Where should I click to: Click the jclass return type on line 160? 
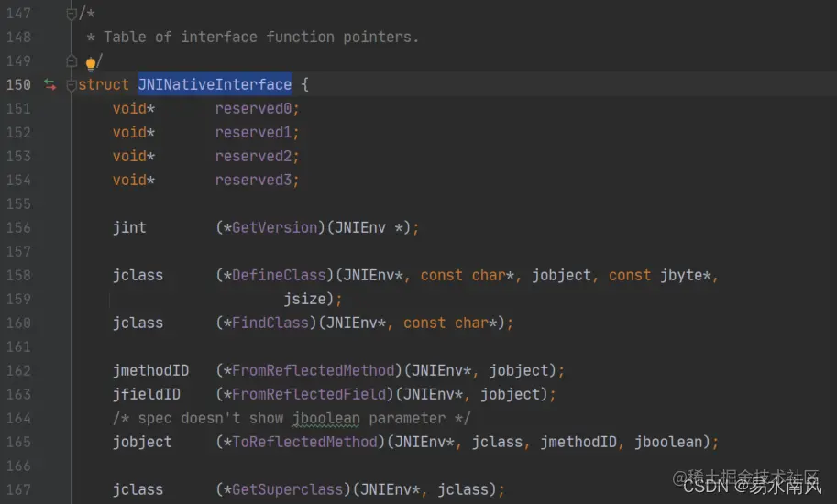(138, 323)
